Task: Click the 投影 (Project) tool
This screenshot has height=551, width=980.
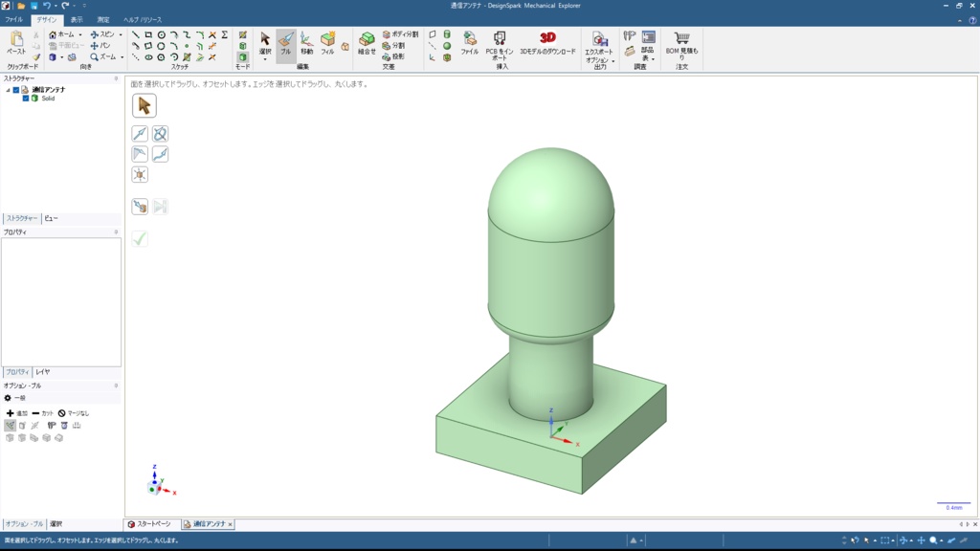Action: (393, 56)
